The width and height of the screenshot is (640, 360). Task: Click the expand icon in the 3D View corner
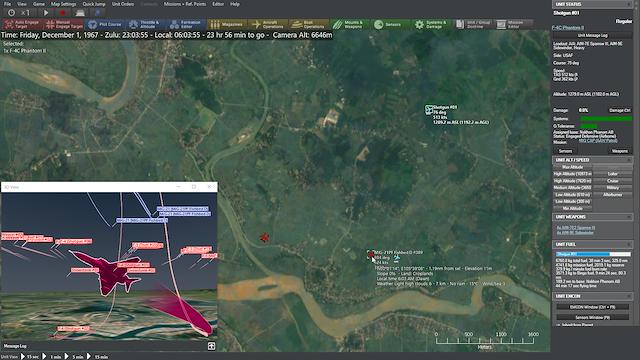pos(211,346)
